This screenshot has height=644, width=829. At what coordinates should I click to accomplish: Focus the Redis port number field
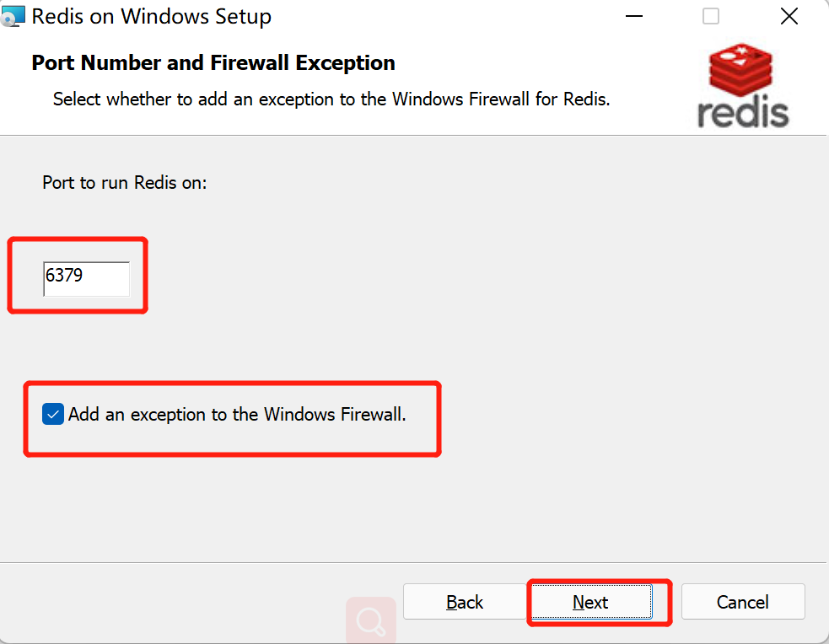tap(86, 278)
